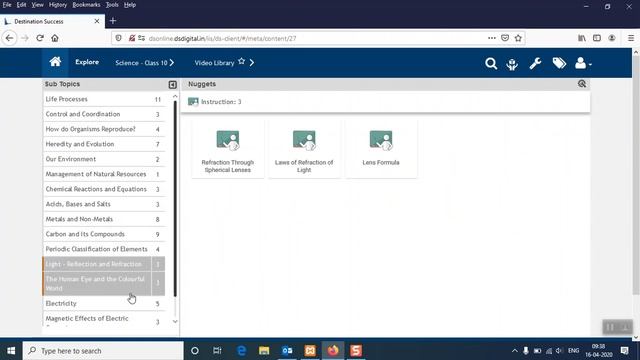Image resolution: width=640 pixels, height=360 pixels.
Task: Open the View menu
Action: [x=37, y=5]
